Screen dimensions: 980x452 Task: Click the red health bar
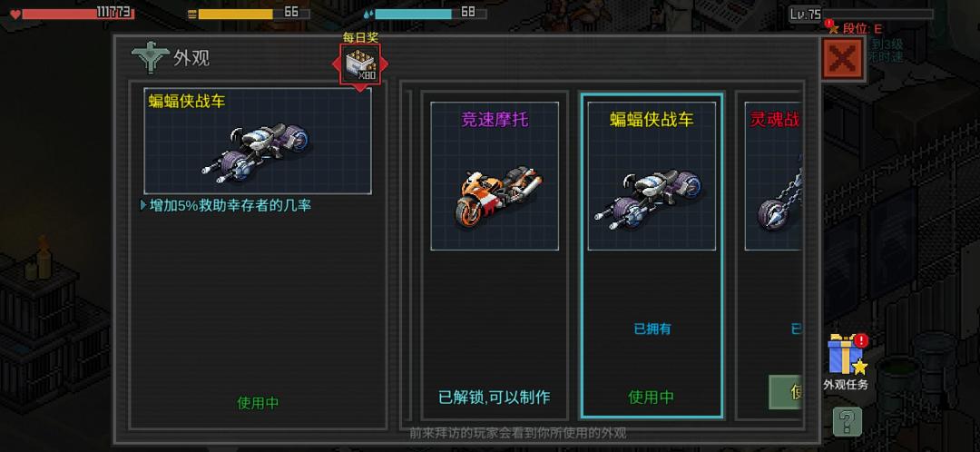pos(77,14)
